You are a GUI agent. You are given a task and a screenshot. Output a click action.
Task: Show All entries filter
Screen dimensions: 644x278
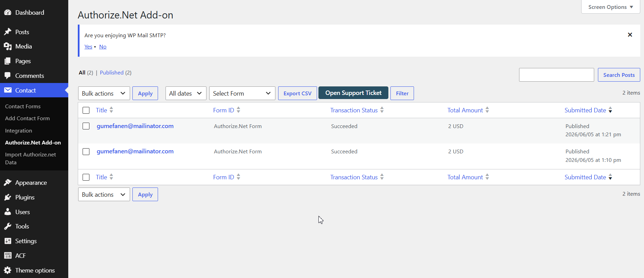pyautogui.click(x=82, y=72)
